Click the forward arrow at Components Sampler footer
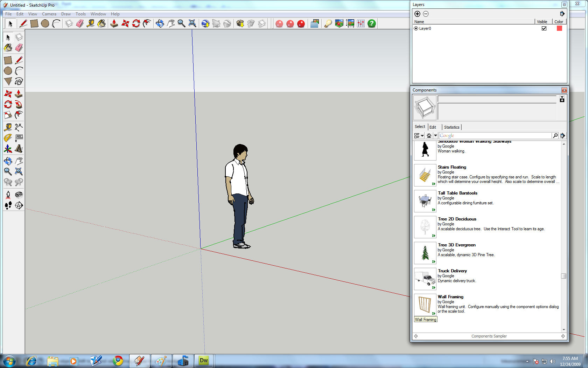Viewport: 588px width, 368px height. [563, 336]
